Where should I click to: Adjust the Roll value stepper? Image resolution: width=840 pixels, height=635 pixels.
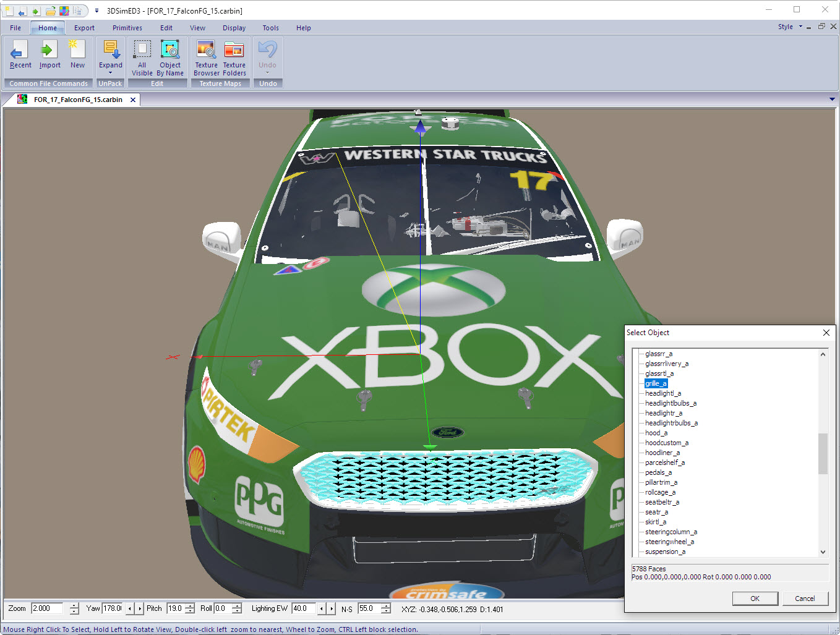236,608
